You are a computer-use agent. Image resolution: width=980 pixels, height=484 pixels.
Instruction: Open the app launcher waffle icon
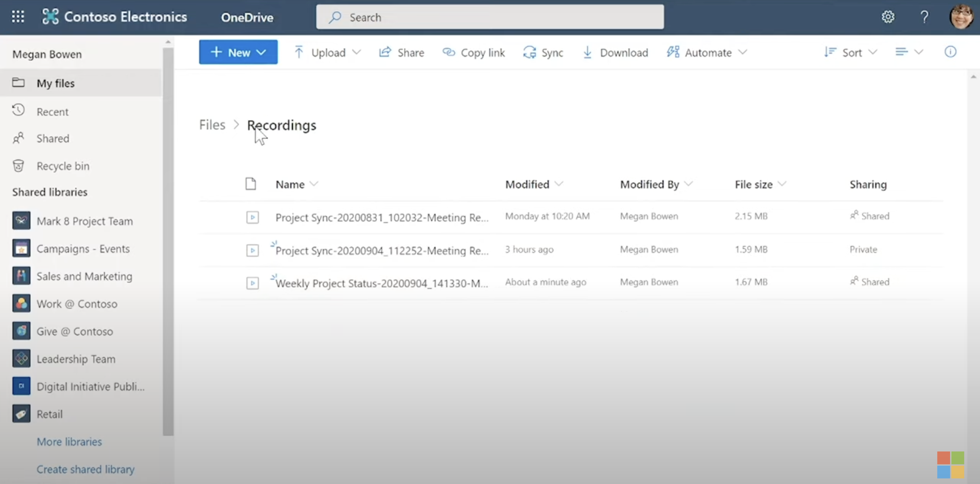point(18,17)
